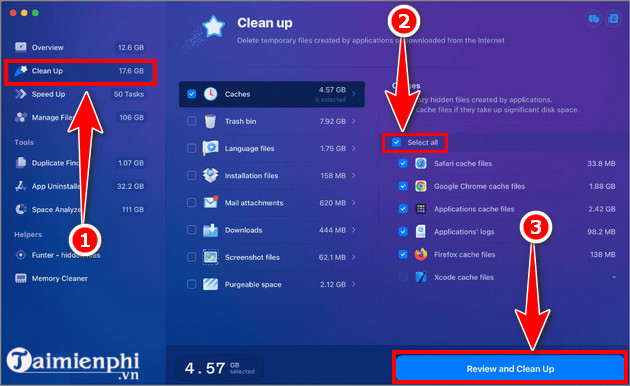Click the Purgeable space icon
Viewport: 630px width, 386px height.
pyautogui.click(x=211, y=284)
